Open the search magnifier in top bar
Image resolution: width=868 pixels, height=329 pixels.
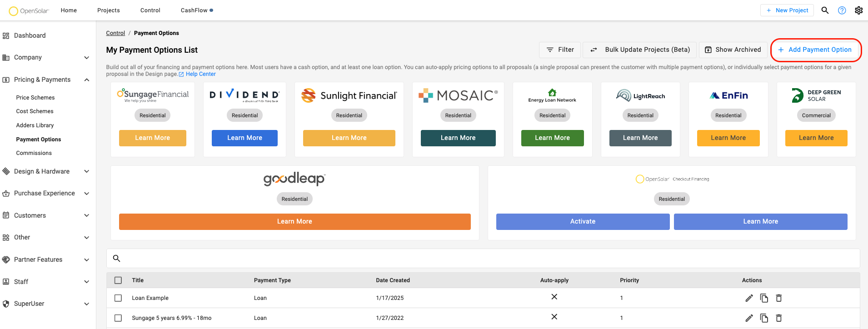pos(825,10)
